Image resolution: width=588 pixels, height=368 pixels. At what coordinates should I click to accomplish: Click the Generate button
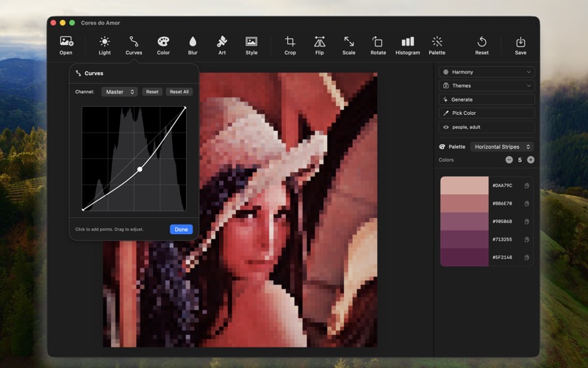coord(487,99)
